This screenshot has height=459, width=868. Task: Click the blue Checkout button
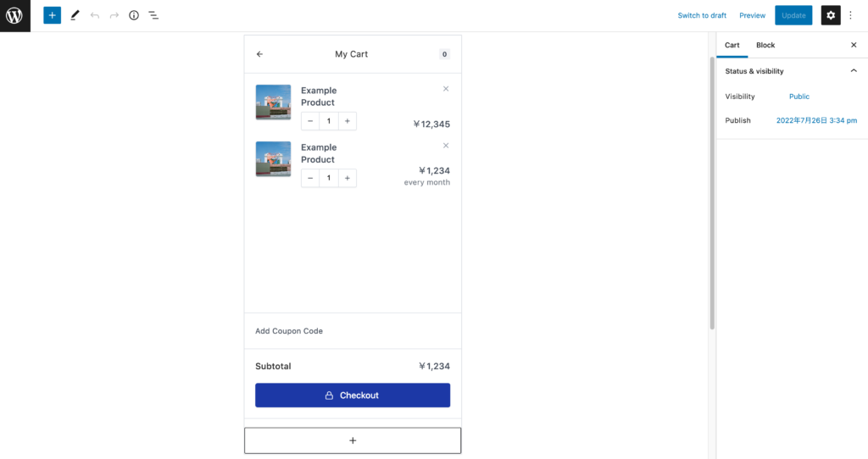click(353, 395)
